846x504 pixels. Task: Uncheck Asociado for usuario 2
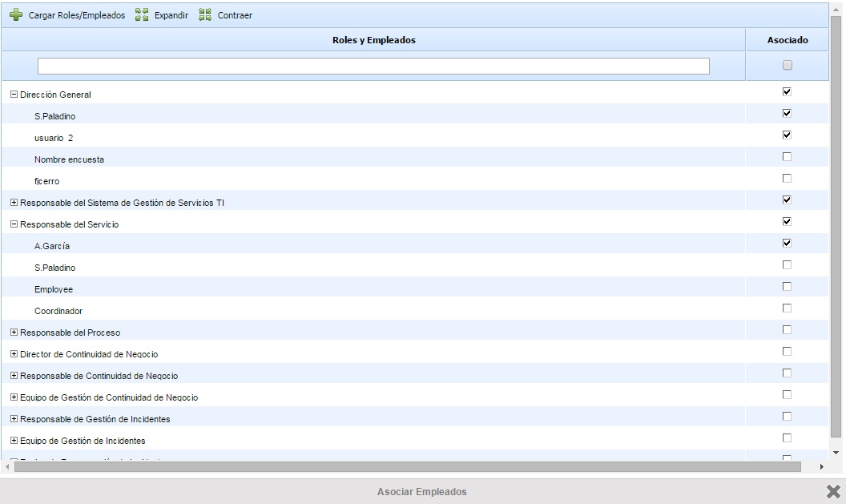tap(787, 135)
